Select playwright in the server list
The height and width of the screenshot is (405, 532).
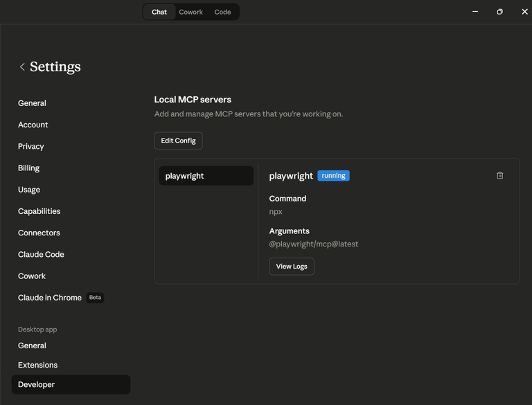coord(206,176)
